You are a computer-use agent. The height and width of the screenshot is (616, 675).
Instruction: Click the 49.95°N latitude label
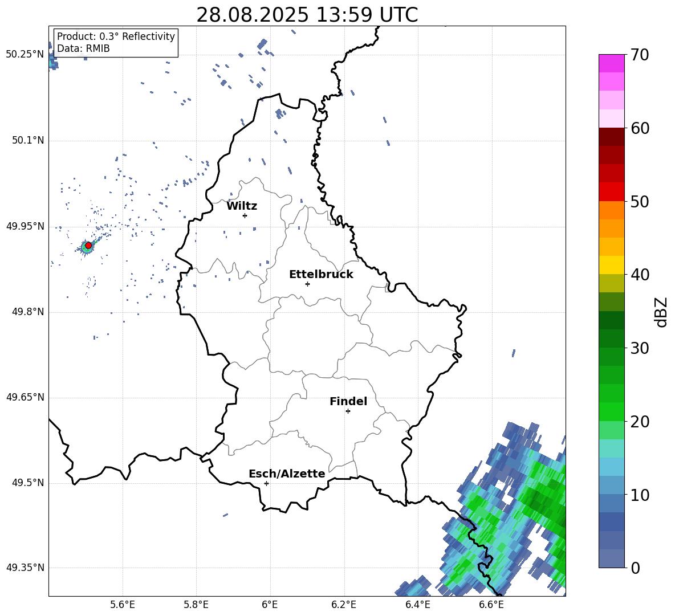(25, 226)
